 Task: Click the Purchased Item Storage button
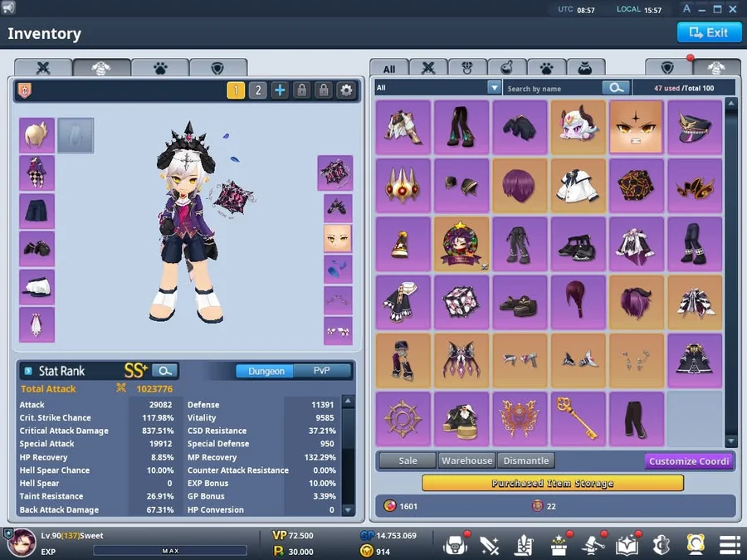click(x=552, y=483)
